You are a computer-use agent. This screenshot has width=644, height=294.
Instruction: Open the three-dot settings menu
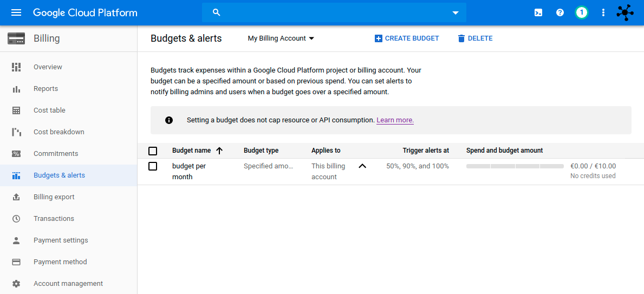tap(603, 12)
